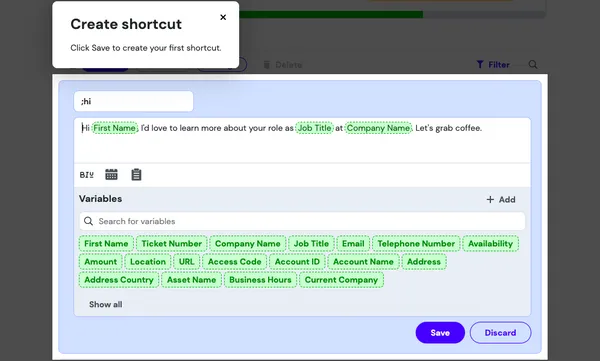Click in the Search for variables field
600x361 pixels.
(302, 221)
